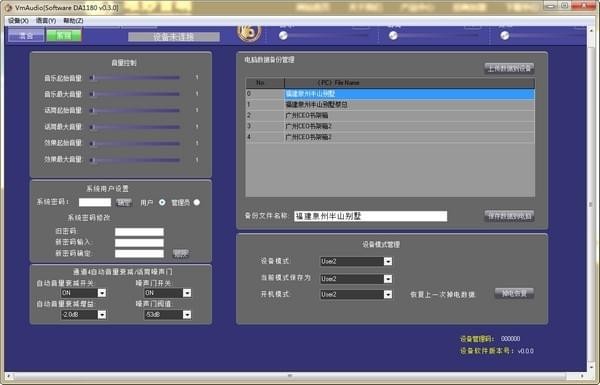Click the VmAudio app icon in title bar

(8, 7)
